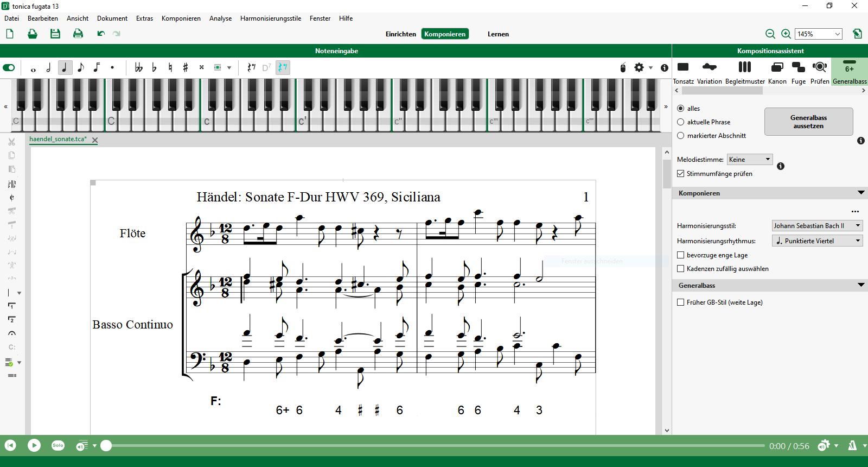The width and height of the screenshot is (868, 467).
Task: Rewind playback to the beginning
Action: [x=10, y=445]
